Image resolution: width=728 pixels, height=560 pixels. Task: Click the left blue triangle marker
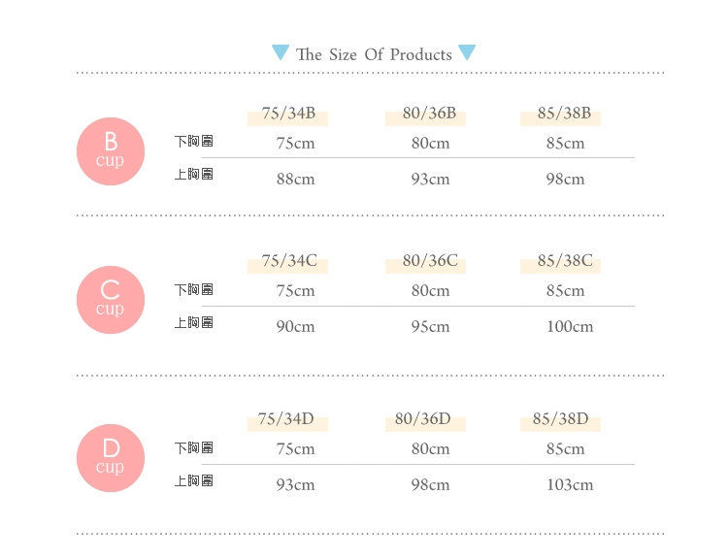point(281,52)
